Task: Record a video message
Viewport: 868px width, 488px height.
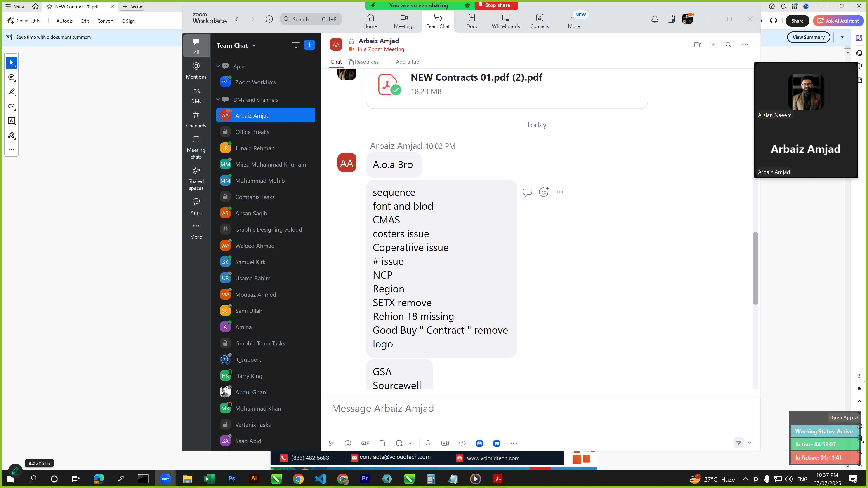Action: click(445, 443)
